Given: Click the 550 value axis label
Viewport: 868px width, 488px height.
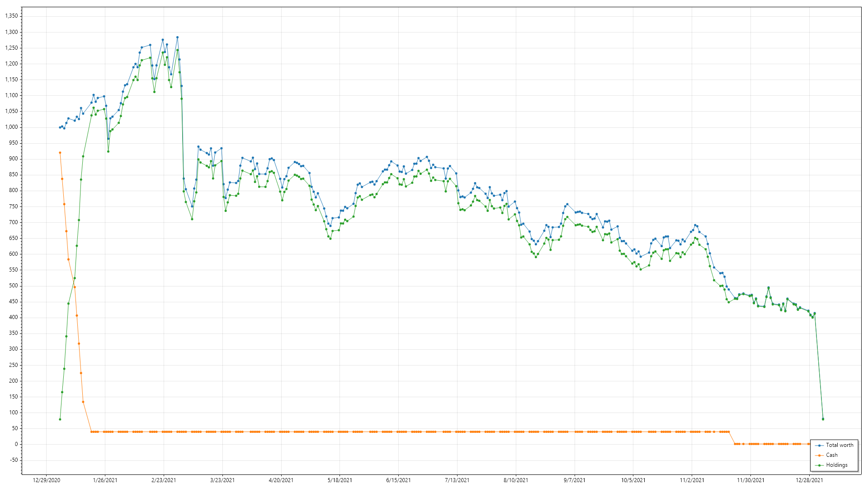Looking at the screenshot, I should [x=14, y=270].
